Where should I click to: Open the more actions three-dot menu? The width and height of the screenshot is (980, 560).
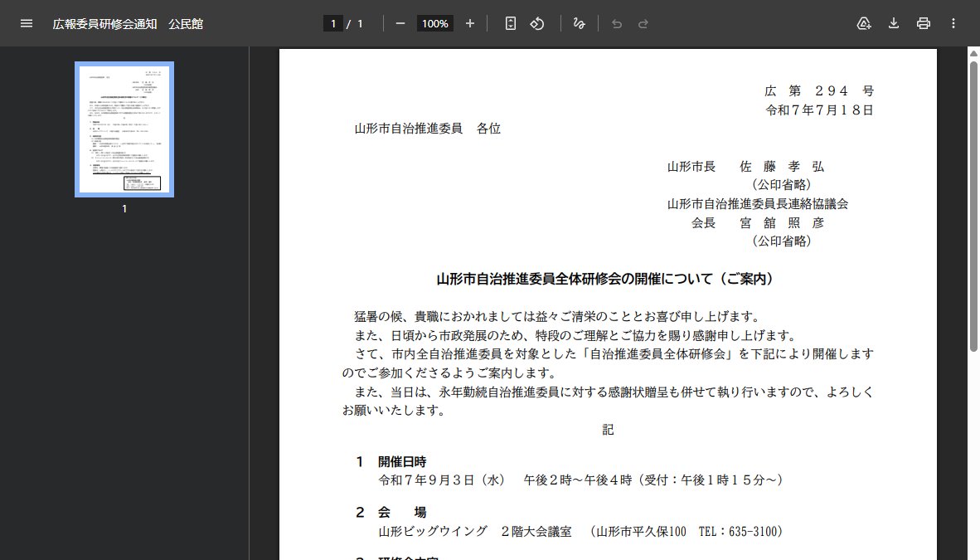click(x=953, y=24)
